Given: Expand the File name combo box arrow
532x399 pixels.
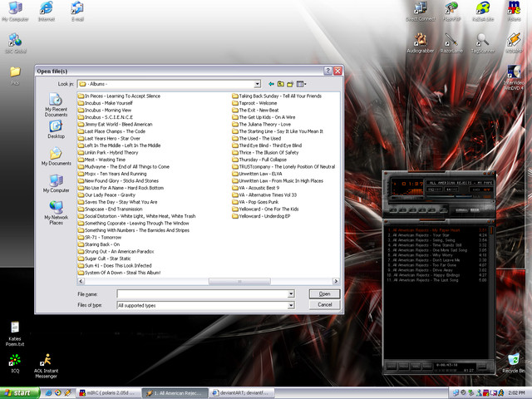Looking at the screenshot, I should tap(291, 293).
